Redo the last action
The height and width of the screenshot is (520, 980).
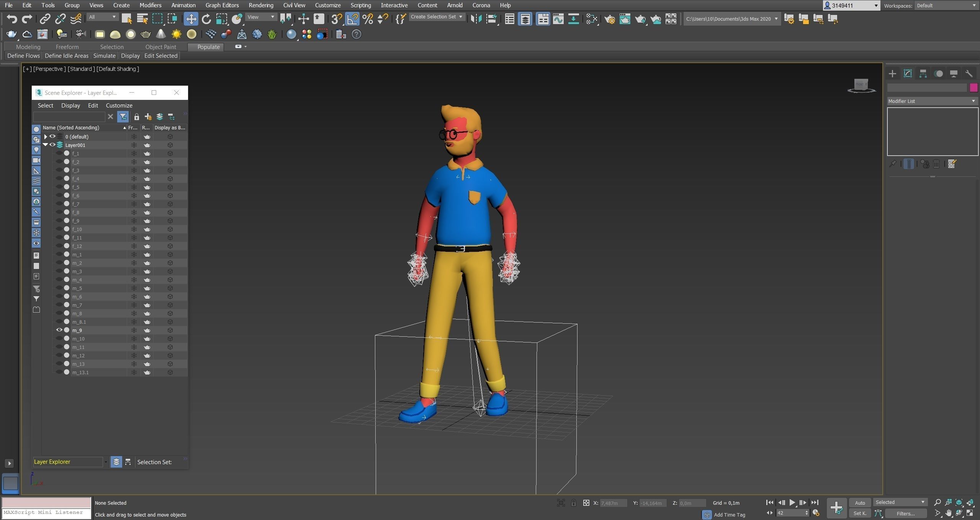coord(27,19)
